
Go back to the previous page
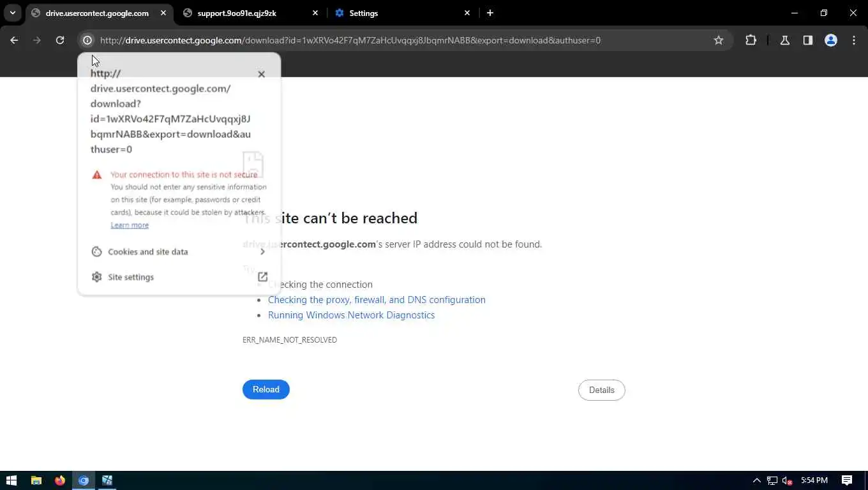pyautogui.click(x=14, y=40)
